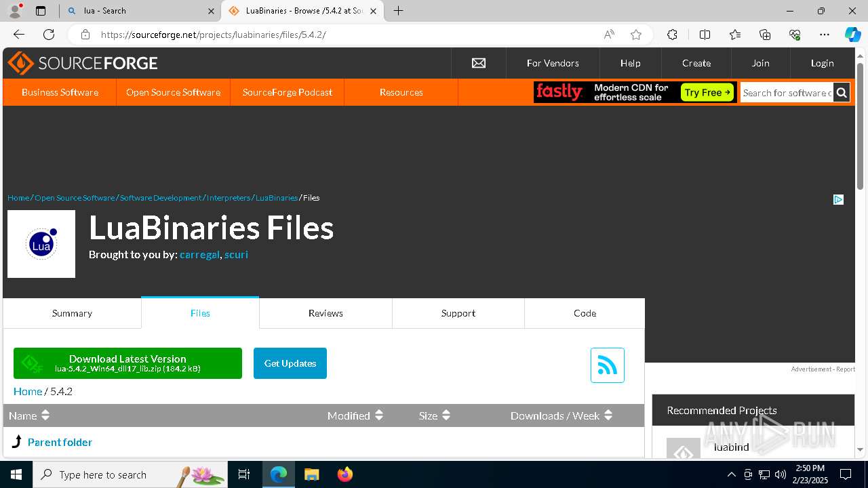The width and height of the screenshot is (868, 488).
Task: Open the collections icon
Action: [x=765, y=35]
